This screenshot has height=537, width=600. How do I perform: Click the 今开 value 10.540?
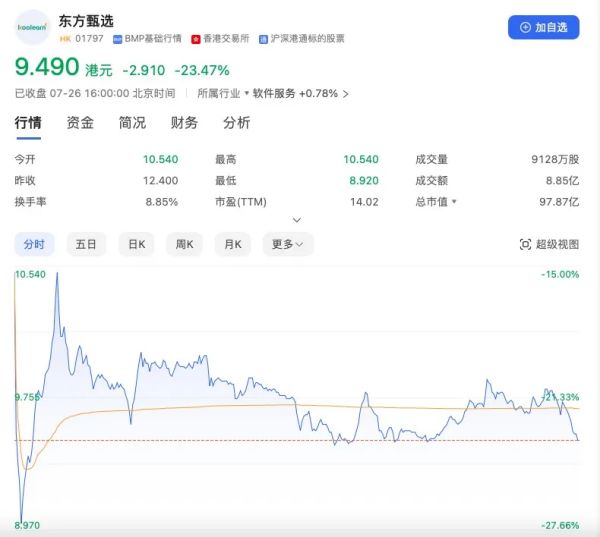(x=160, y=159)
